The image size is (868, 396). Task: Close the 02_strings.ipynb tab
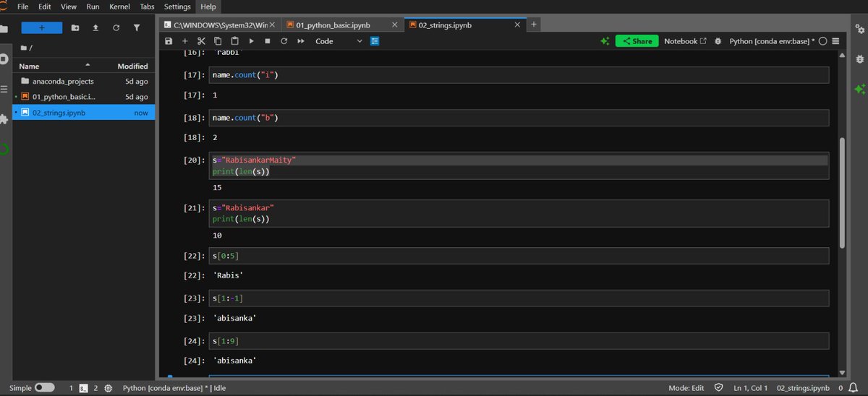tap(516, 25)
